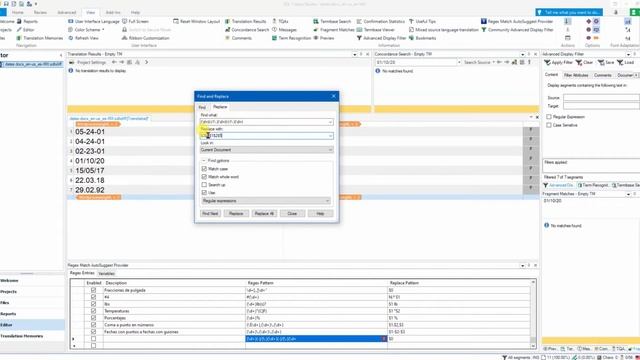640x360 pixels.
Task: Show Confirmation Statistics window
Action: coord(380,21)
